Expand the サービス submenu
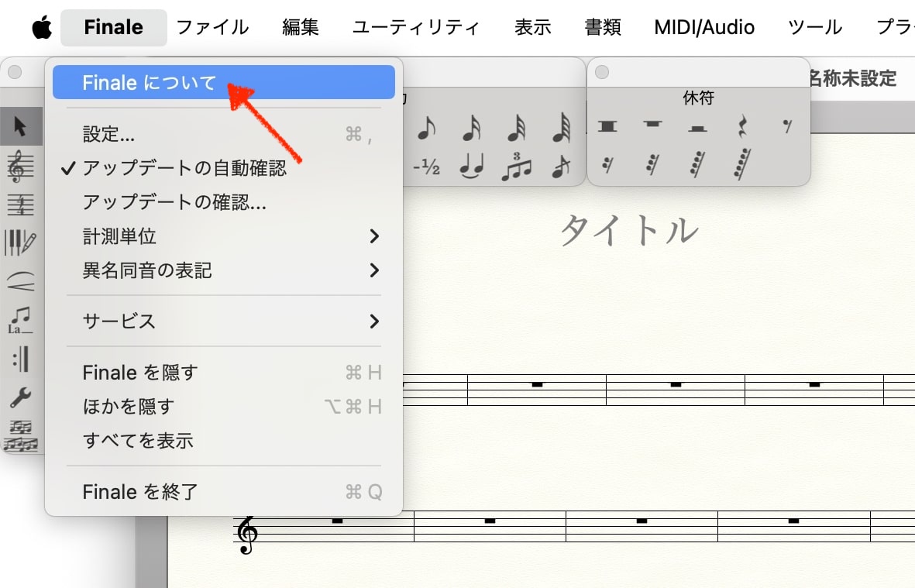 (223, 321)
